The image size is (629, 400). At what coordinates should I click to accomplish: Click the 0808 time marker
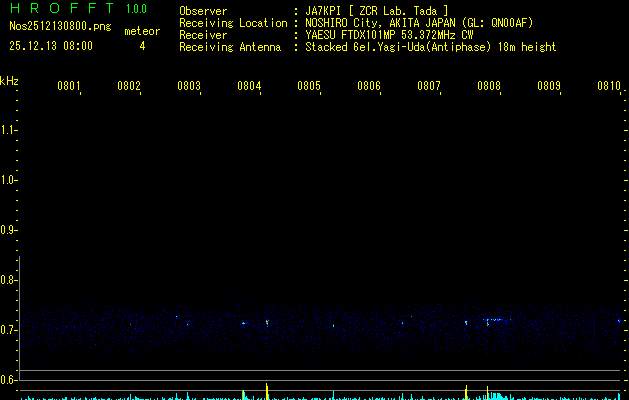pos(488,87)
